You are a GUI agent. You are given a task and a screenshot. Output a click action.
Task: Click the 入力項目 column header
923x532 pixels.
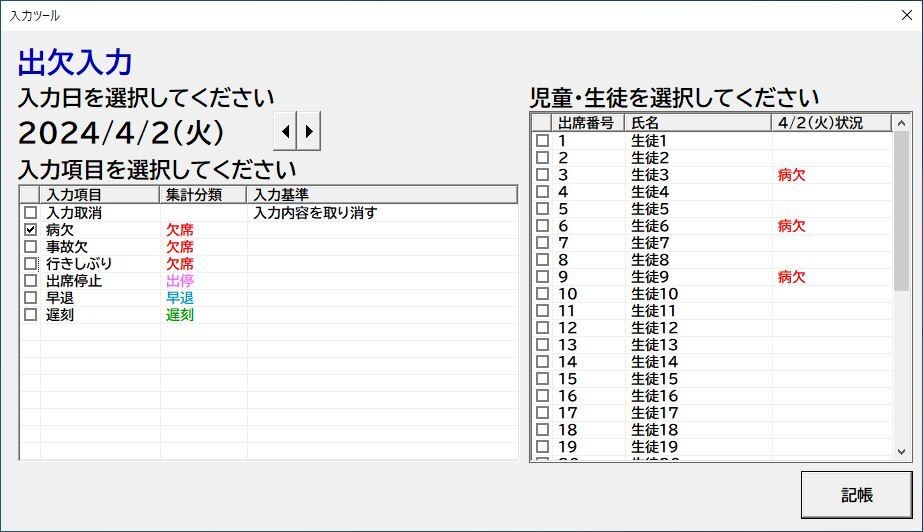[99, 195]
